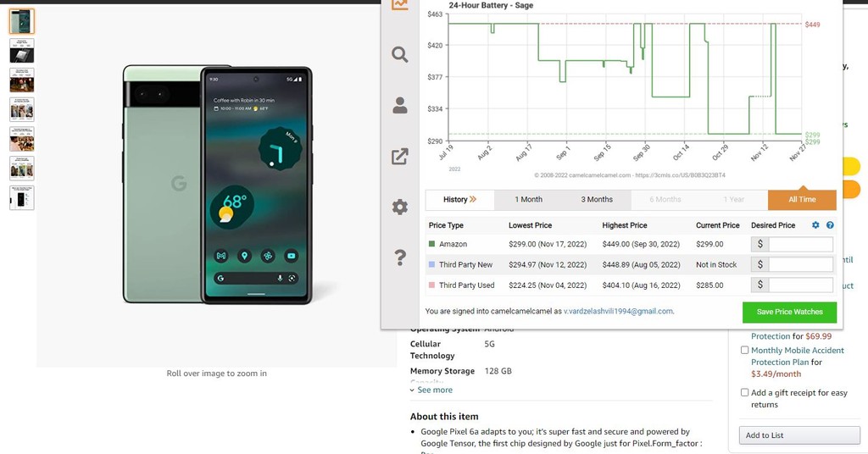Toggle the pink Third Party Used swatch

click(431, 285)
